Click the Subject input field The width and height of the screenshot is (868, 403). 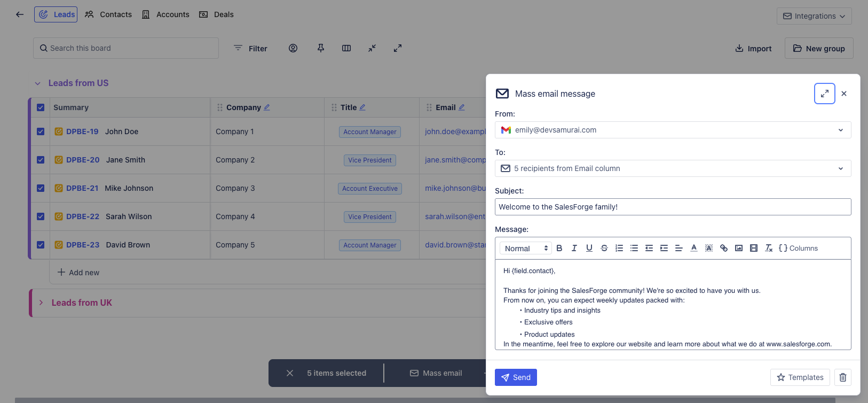[673, 207]
